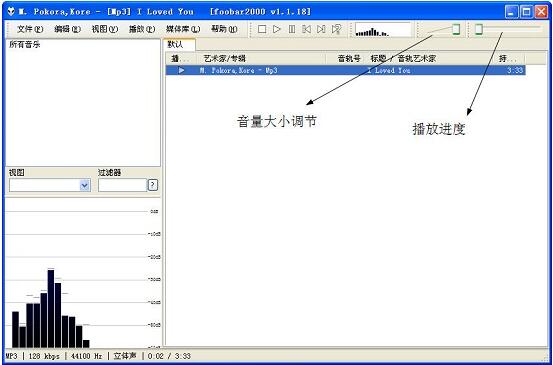The image size is (553, 365).
Task: Open the 帮助 menu
Action: click(224, 29)
